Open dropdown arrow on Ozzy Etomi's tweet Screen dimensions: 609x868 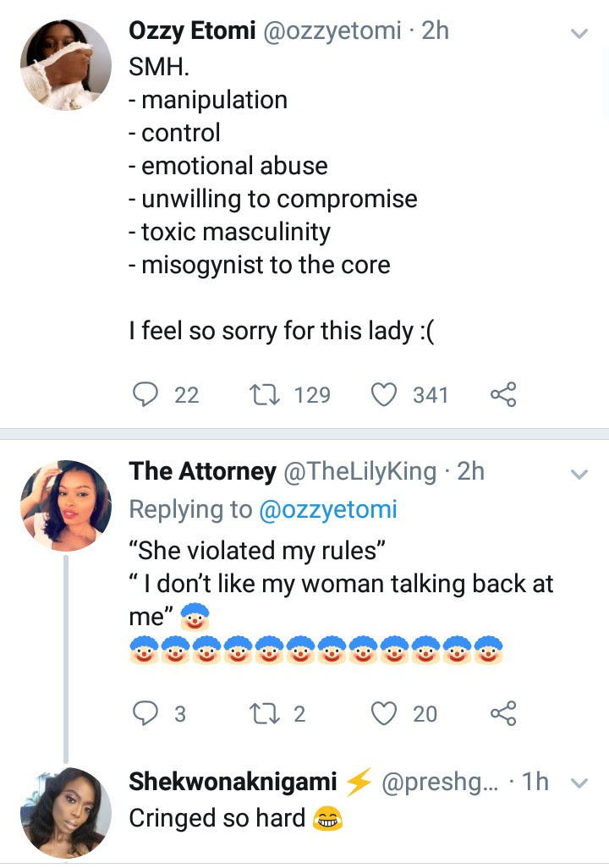(579, 34)
